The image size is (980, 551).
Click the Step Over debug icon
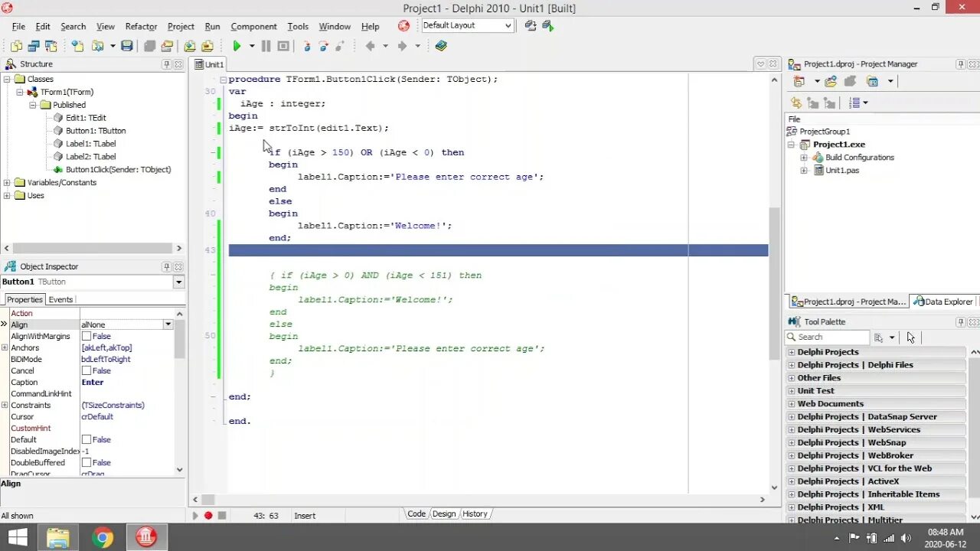click(323, 46)
